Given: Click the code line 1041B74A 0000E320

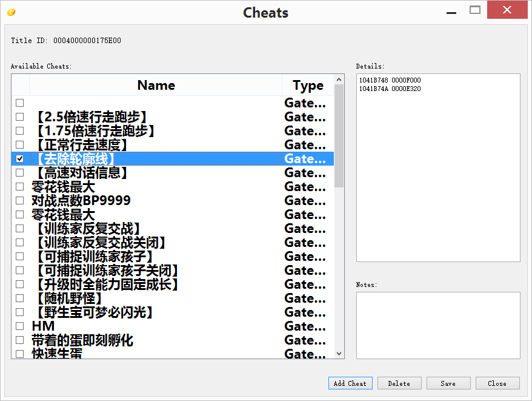Looking at the screenshot, I should pyautogui.click(x=390, y=89).
